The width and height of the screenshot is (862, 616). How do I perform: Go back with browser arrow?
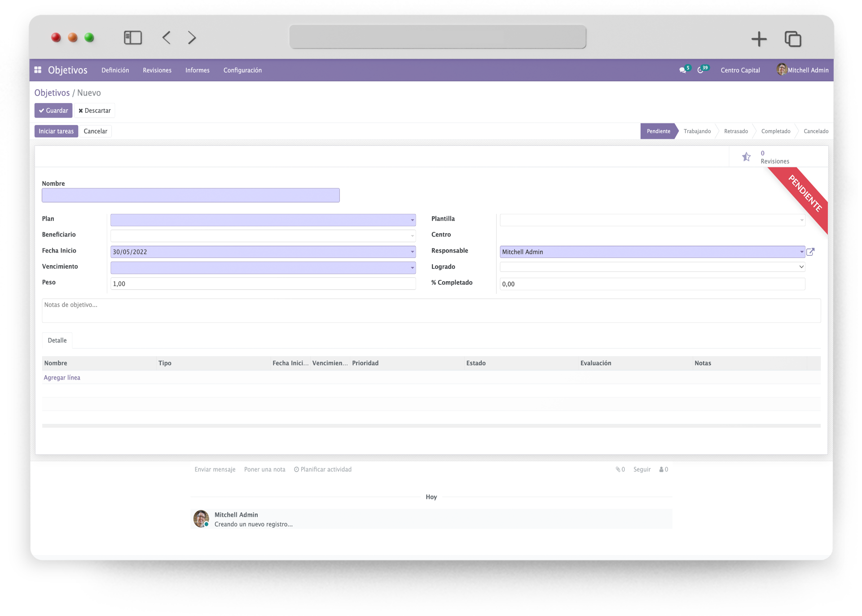tap(167, 38)
